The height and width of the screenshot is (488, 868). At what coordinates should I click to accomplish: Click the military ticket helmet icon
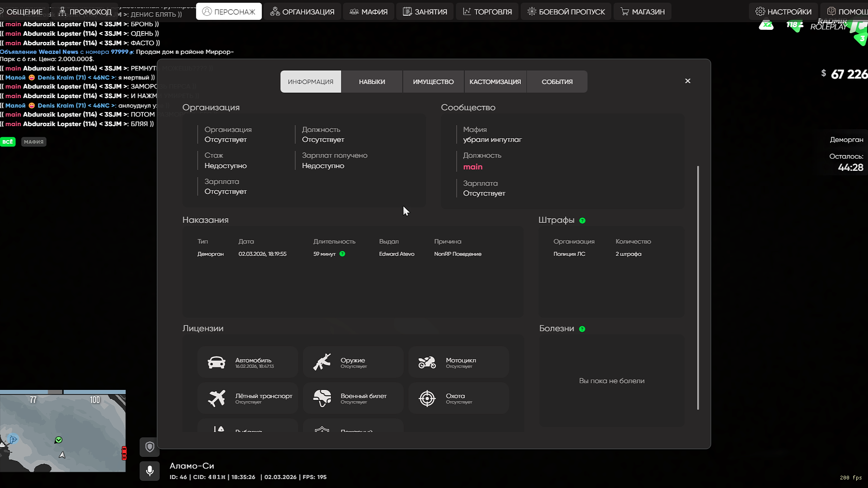click(x=322, y=398)
